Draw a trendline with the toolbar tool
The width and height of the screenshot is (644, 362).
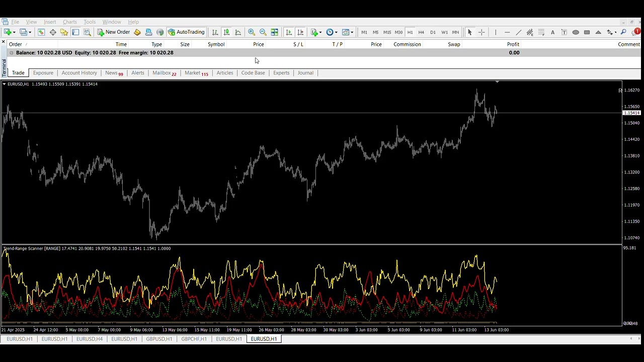(518, 32)
